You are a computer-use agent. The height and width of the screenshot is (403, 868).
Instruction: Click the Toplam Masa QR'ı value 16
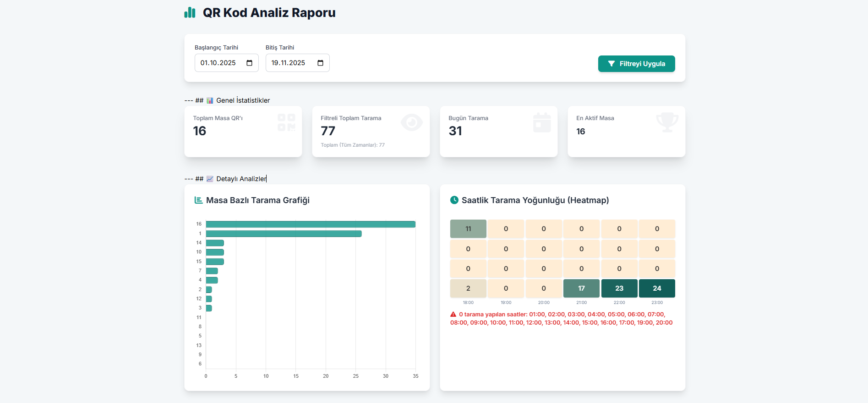200,131
